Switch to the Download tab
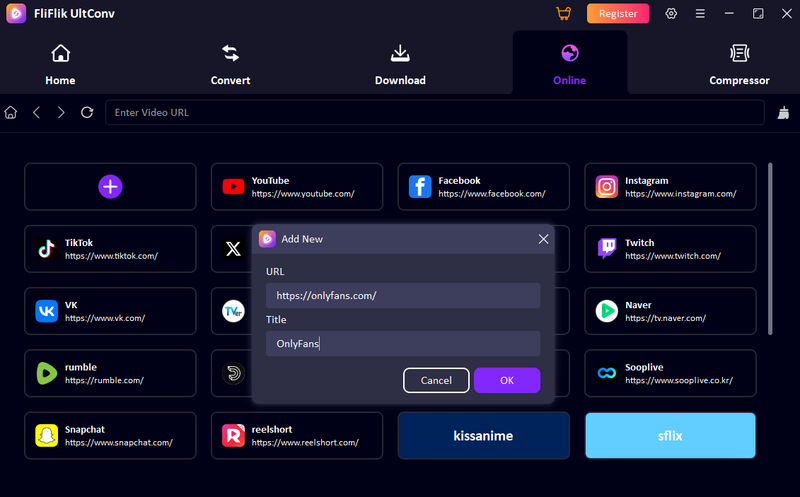Screen dimensions: 800x497 pyautogui.click(x=400, y=64)
